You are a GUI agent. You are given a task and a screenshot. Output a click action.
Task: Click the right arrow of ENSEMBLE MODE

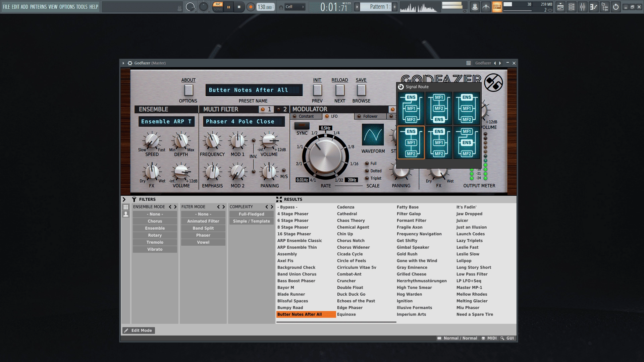(x=175, y=207)
